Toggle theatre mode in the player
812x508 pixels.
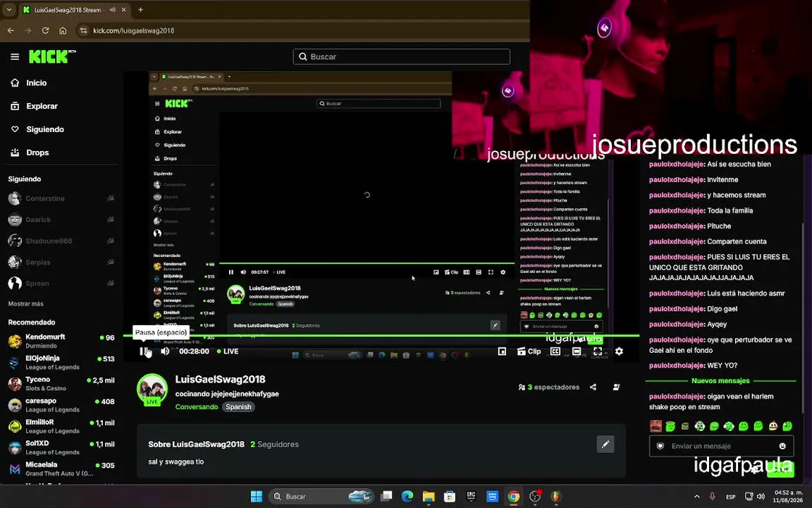point(577,351)
